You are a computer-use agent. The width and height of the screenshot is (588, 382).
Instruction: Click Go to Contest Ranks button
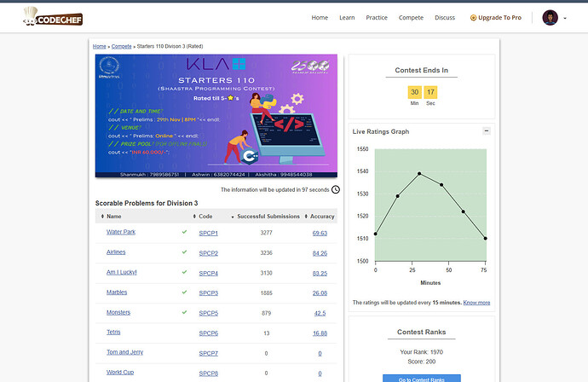[422, 379]
